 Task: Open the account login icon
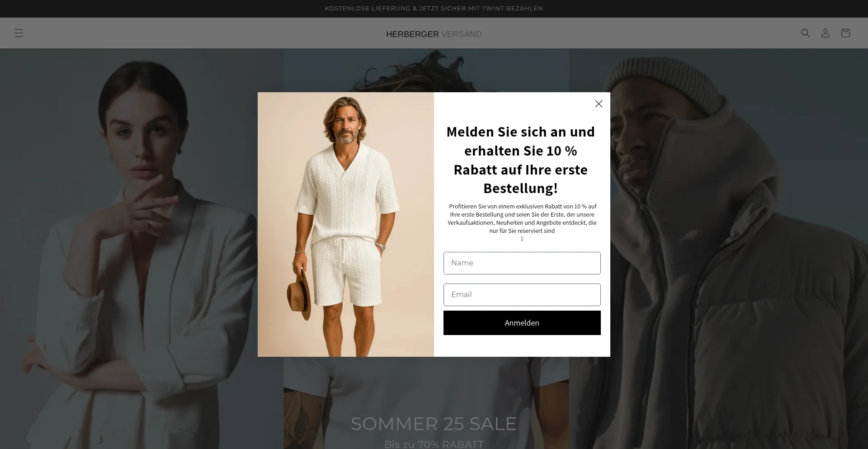pos(825,33)
